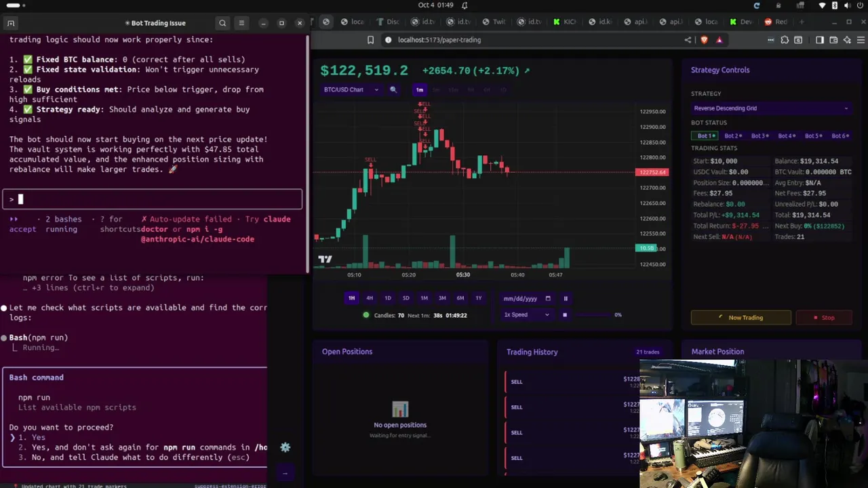Image resolution: width=868 pixels, height=488 pixels.
Task: Click the first SELL entry in Trading History
Action: pos(572,382)
